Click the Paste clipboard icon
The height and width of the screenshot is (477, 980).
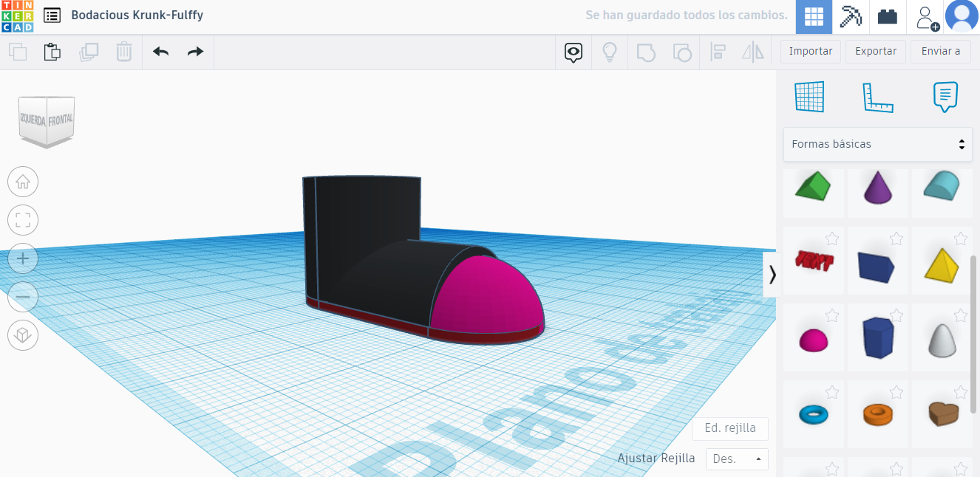tap(52, 52)
